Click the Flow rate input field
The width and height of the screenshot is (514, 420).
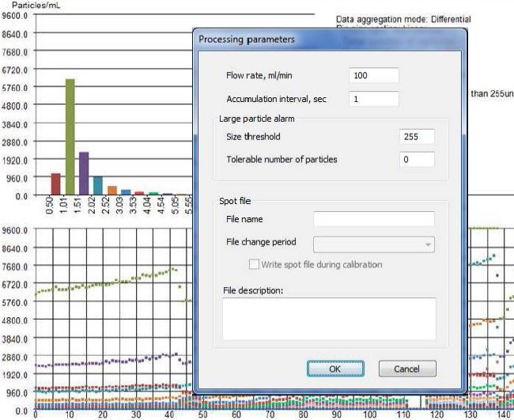pos(374,75)
